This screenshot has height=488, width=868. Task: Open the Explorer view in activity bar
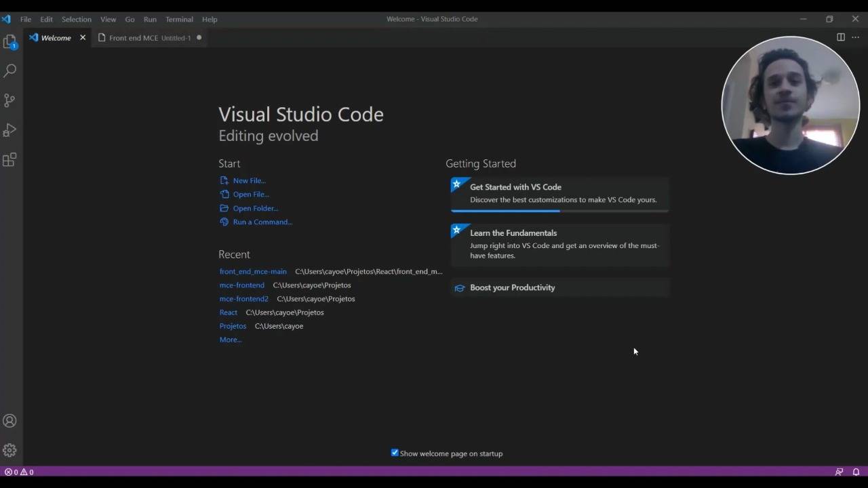pos(9,42)
